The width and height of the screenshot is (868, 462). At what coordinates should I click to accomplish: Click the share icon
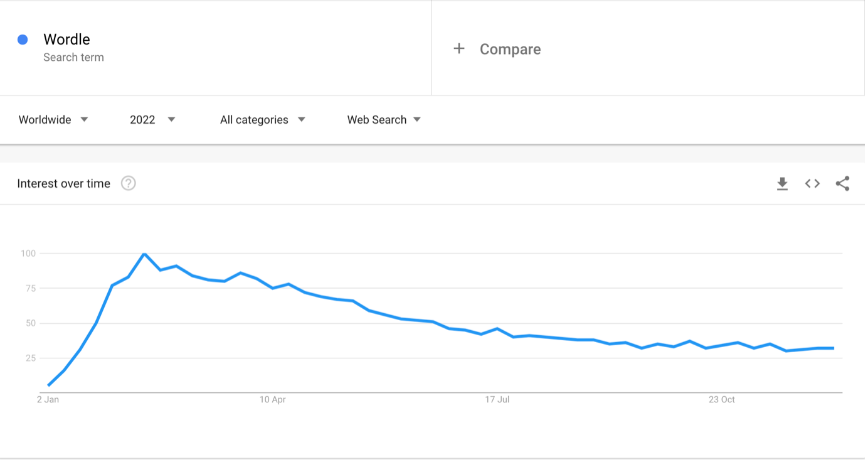coord(842,183)
